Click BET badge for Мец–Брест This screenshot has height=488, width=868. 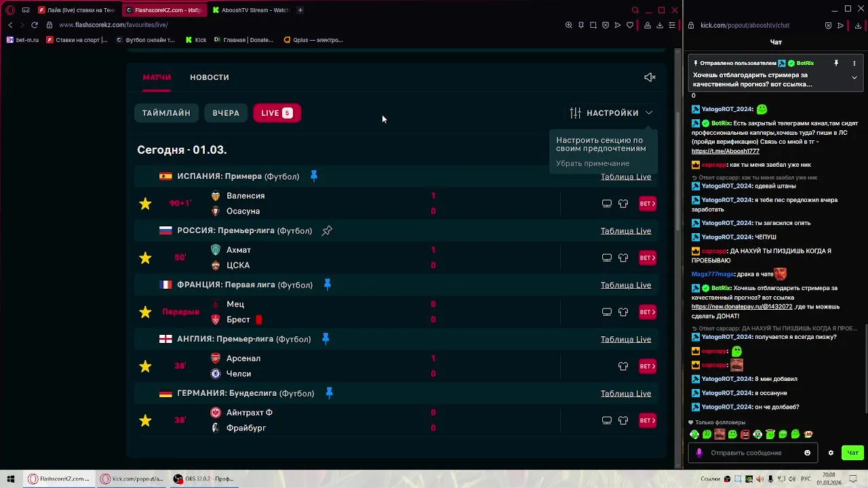[x=647, y=312]
